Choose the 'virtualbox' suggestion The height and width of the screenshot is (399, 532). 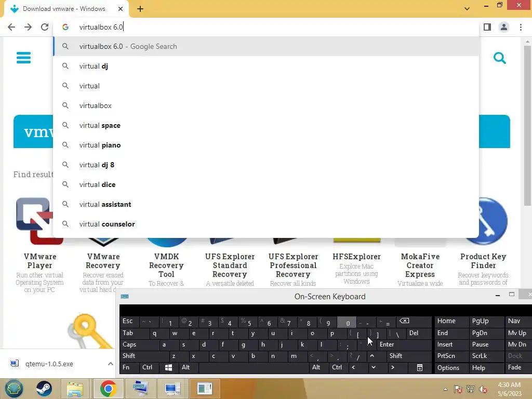(267, 105)
